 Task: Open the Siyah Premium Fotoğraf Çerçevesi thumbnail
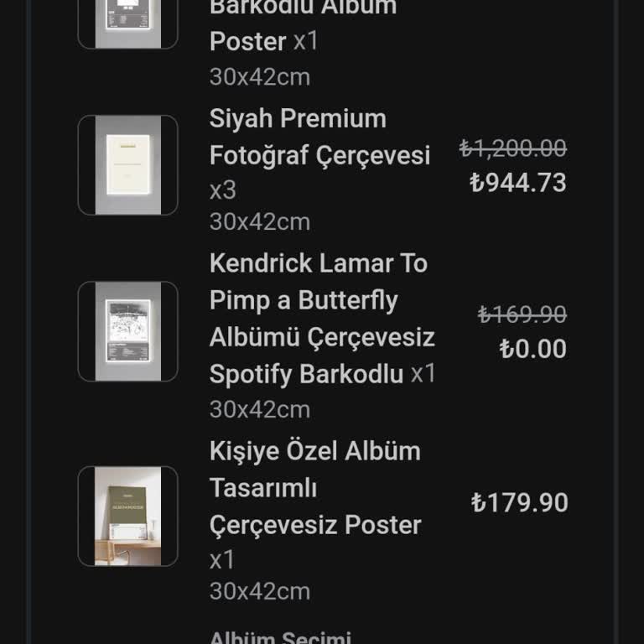127,165
